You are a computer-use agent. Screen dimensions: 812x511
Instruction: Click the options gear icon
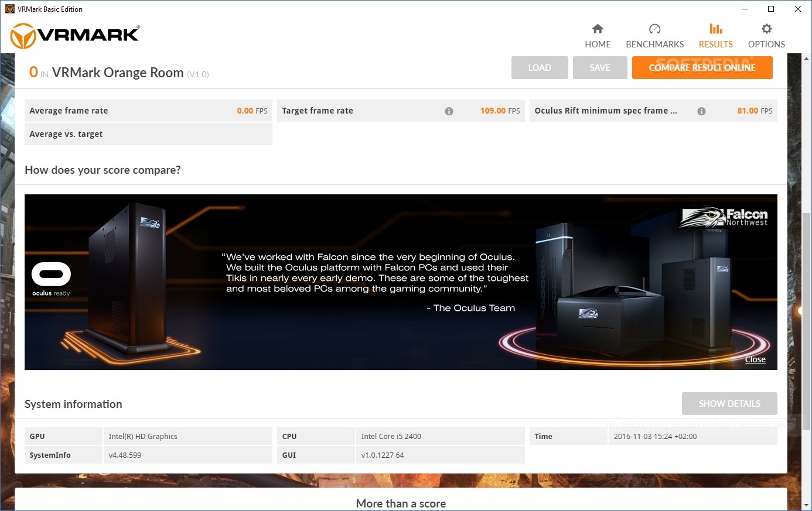766,29
